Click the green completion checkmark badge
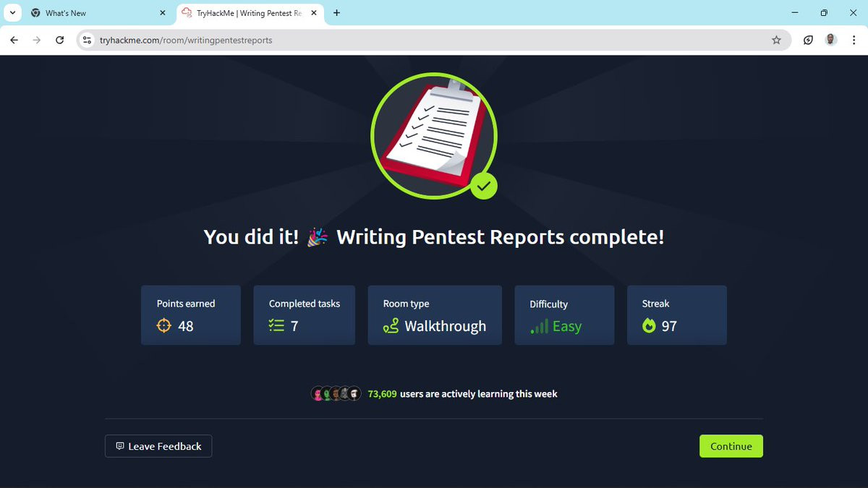 tap(484, 186)
